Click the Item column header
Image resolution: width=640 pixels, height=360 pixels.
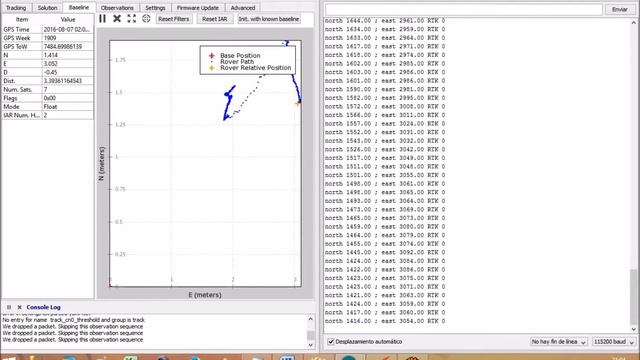coord(22,19)
